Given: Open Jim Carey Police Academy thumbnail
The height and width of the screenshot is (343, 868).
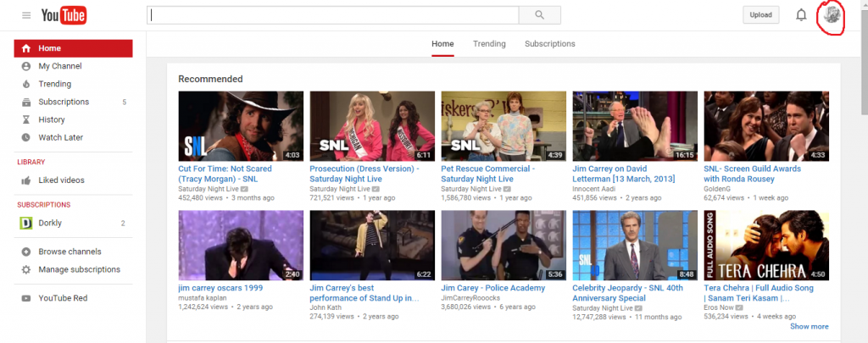Looking at the screenshot, I should (504, 246).
